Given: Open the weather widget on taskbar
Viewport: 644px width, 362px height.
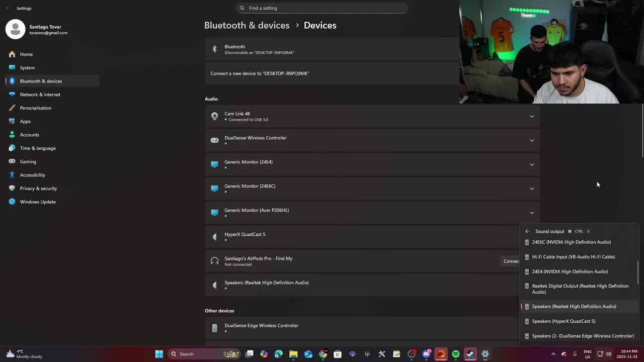Looking at the screenshot, I should pos(24,354).
